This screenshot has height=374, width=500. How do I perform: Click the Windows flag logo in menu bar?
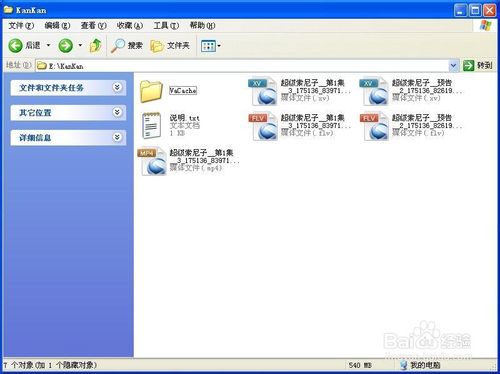[485, 25]
